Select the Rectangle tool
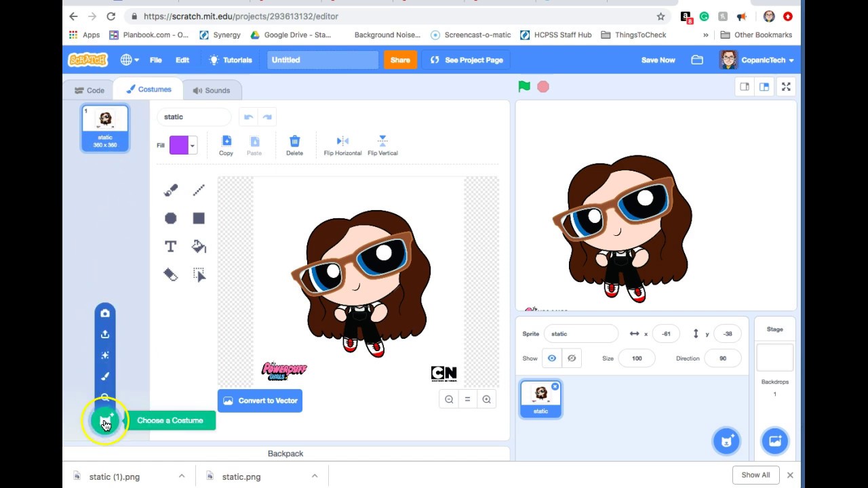868x488 pixels. point(199,218)
